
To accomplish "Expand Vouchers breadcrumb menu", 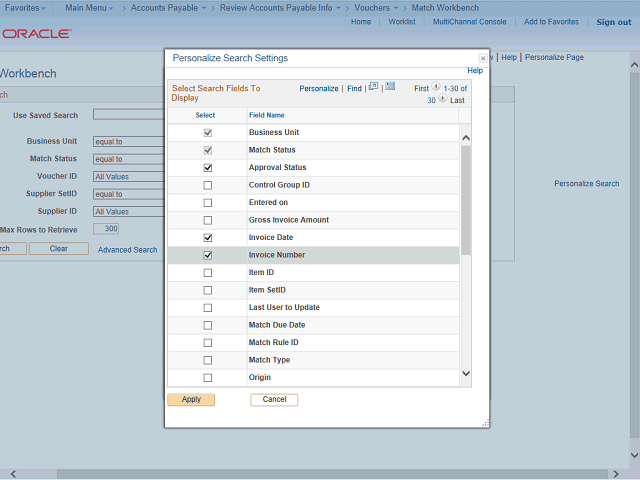I will pyautogui.click(x=376, y=8).
